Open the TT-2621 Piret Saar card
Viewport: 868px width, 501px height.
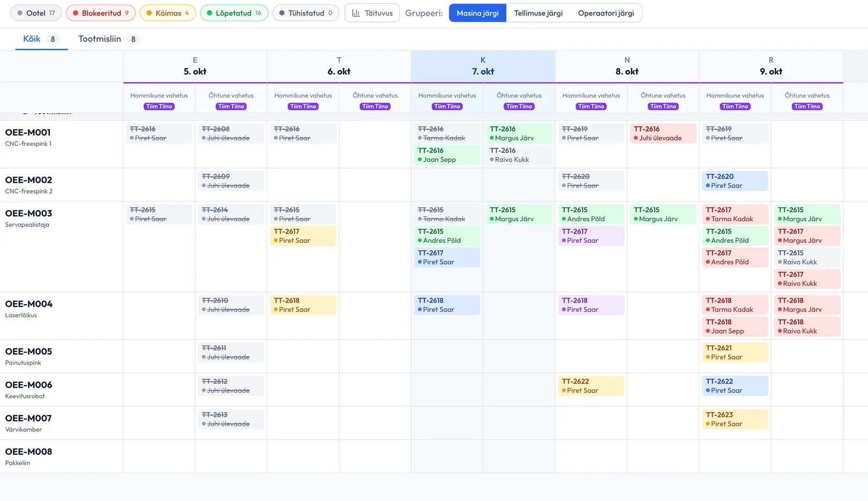[735, 352]
